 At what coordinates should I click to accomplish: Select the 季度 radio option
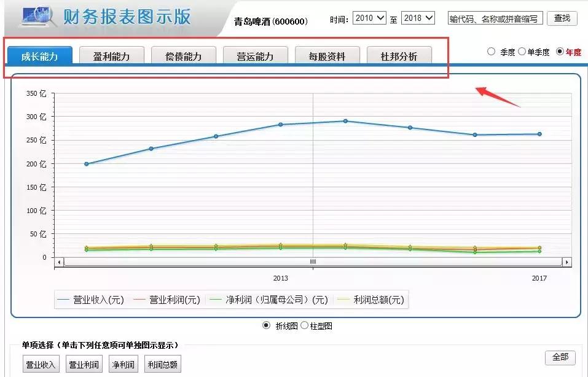click(x=492, y=52)
